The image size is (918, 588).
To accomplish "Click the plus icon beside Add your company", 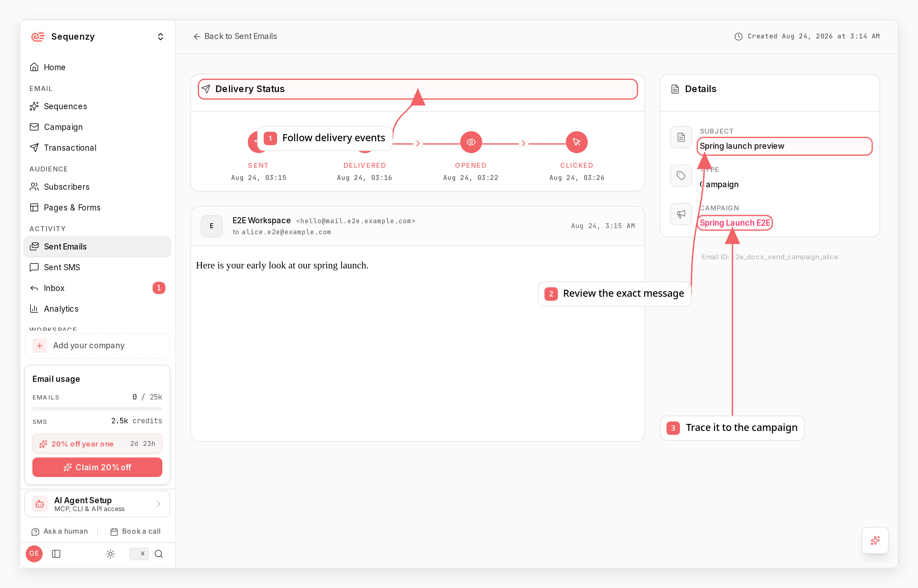I will [x=40, y=346].
